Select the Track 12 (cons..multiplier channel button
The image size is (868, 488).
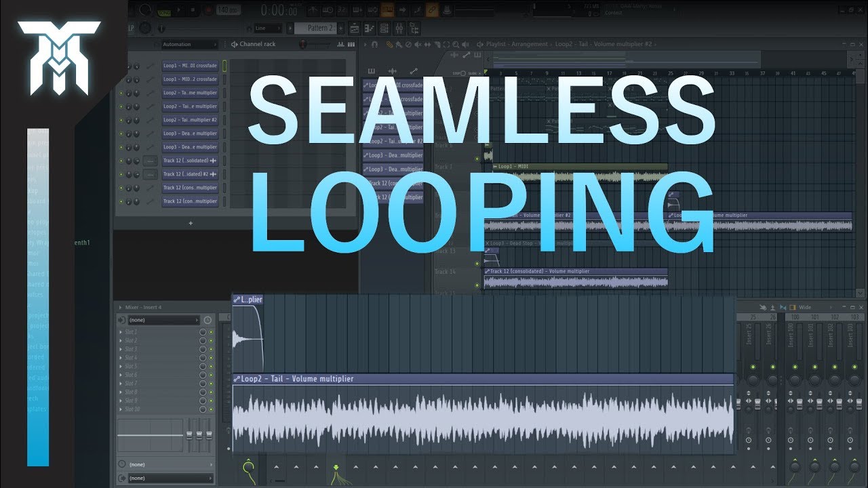click(190, 188)
